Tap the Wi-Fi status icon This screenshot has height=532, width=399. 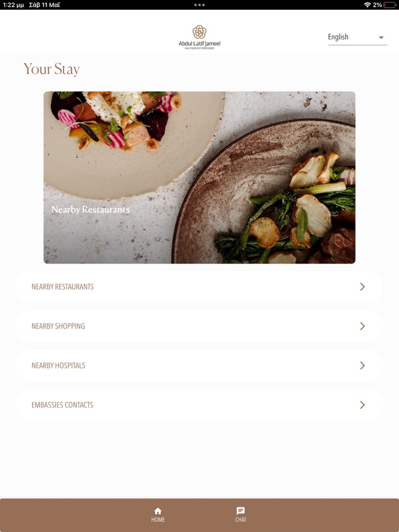pos(367,5)
